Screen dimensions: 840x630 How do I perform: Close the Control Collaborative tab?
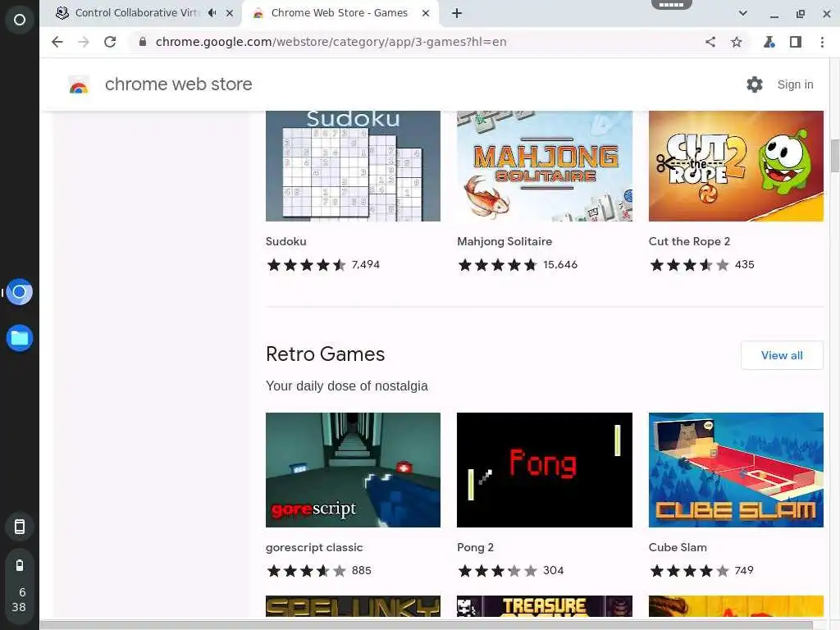coord(230,13)
